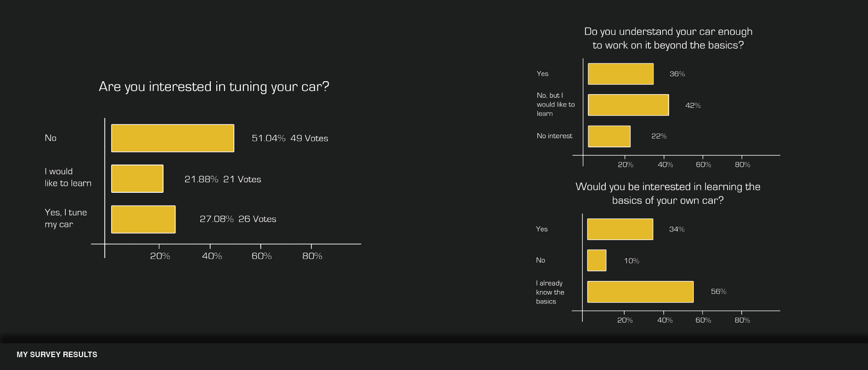Viewport: 868px width, 370px height.
Task: Click the 34% "Yes" bar in learning basics chart
Action: point(620,229)
